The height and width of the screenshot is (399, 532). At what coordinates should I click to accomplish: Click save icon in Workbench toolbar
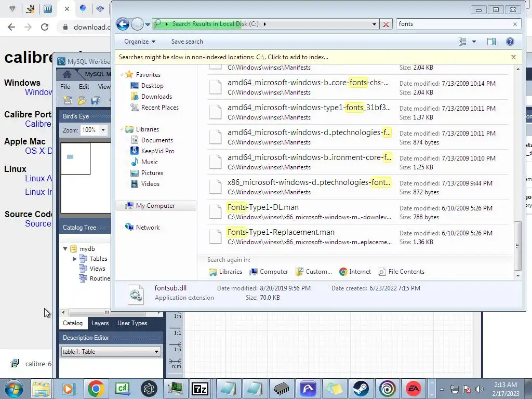coord(96,100)
